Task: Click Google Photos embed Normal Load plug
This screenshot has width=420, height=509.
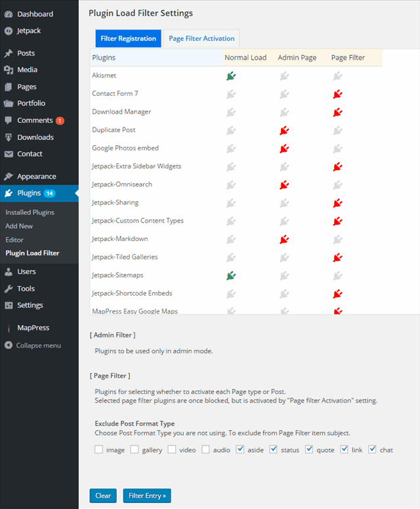Action: click(x=231, y=149)
